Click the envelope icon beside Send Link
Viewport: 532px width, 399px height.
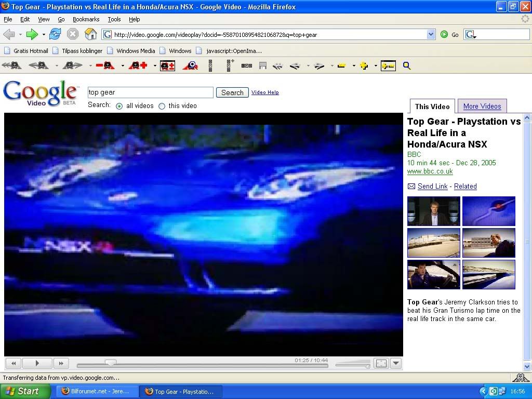410,187
